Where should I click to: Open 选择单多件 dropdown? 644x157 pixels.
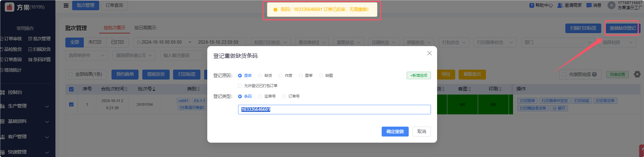87,55
